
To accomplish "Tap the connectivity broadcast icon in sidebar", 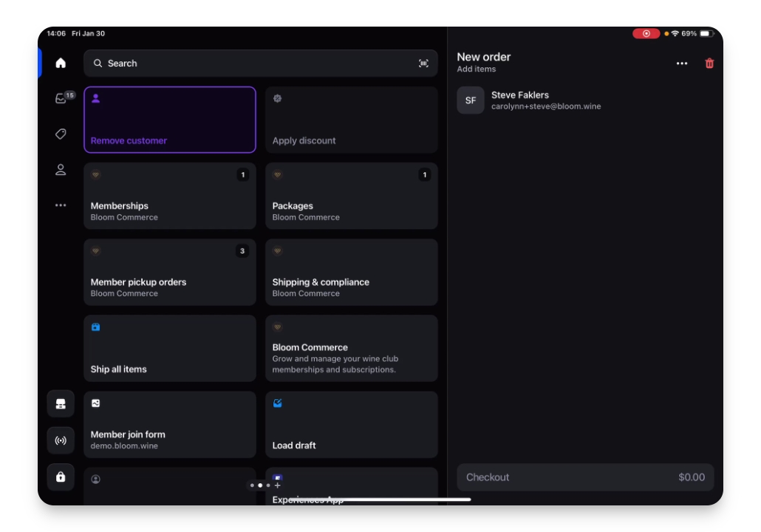I will [x=61, y=440].
